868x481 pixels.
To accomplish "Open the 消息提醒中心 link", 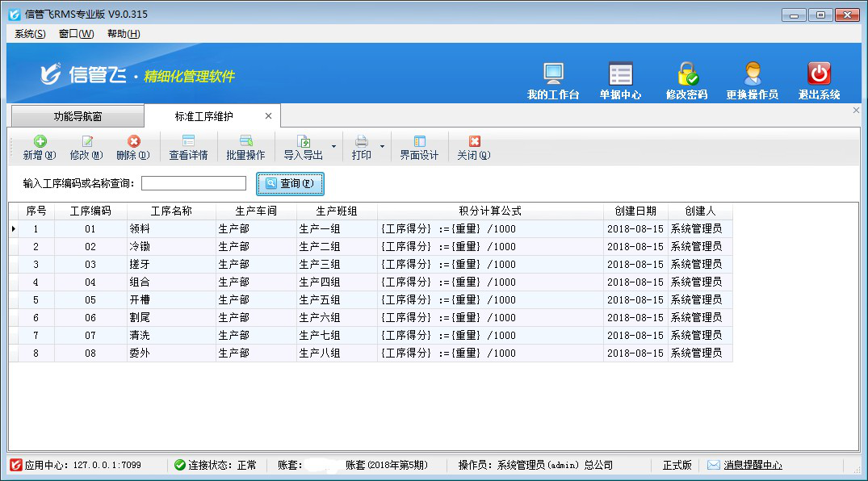I will pyautogui.click(x=753, y=466).
